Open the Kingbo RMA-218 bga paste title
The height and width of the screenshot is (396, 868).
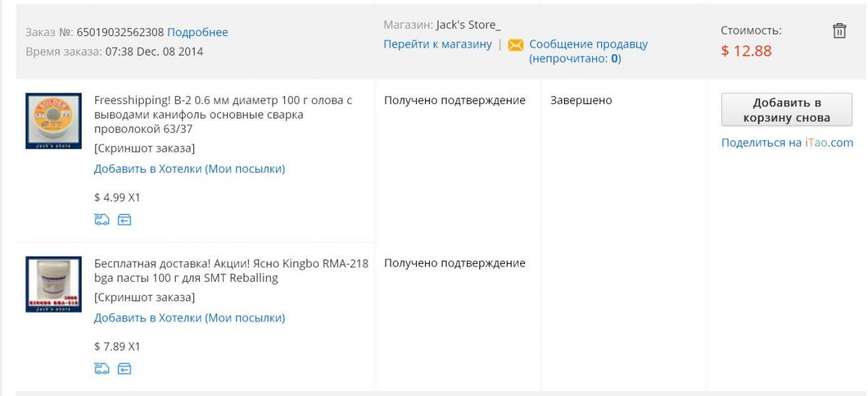231,270
